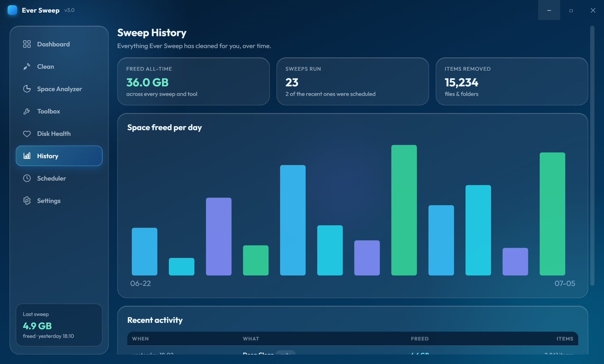Open the Dashboard page
Screen dimensions: 604x364
tap(59, 44)
